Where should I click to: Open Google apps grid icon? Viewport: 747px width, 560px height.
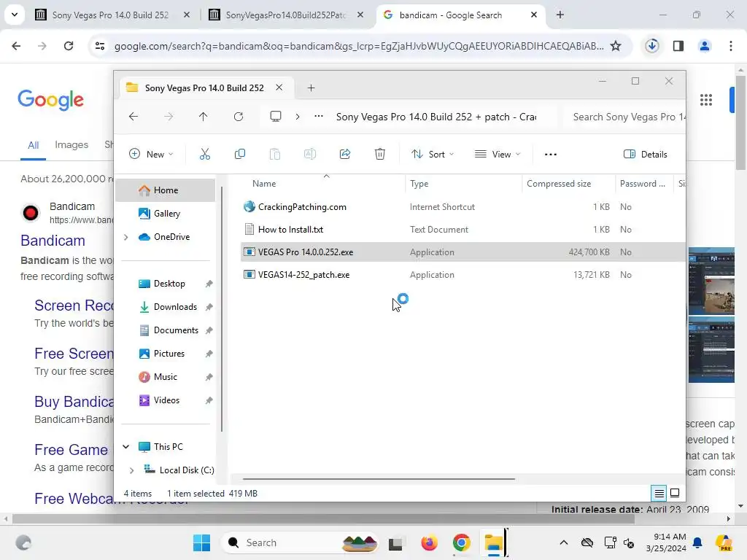click(706, 100)
